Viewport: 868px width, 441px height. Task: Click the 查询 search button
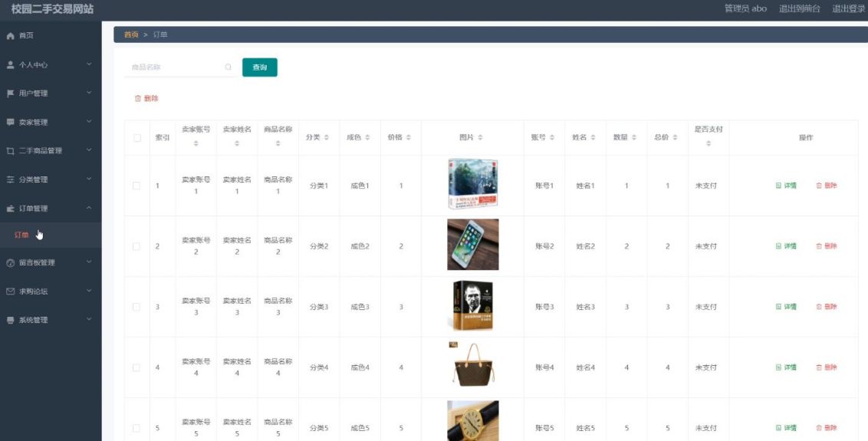point(260,67)
